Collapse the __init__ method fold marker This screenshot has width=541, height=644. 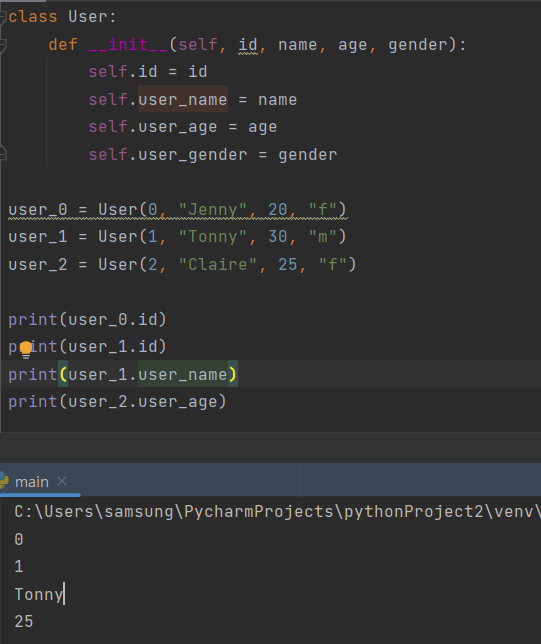2,45
